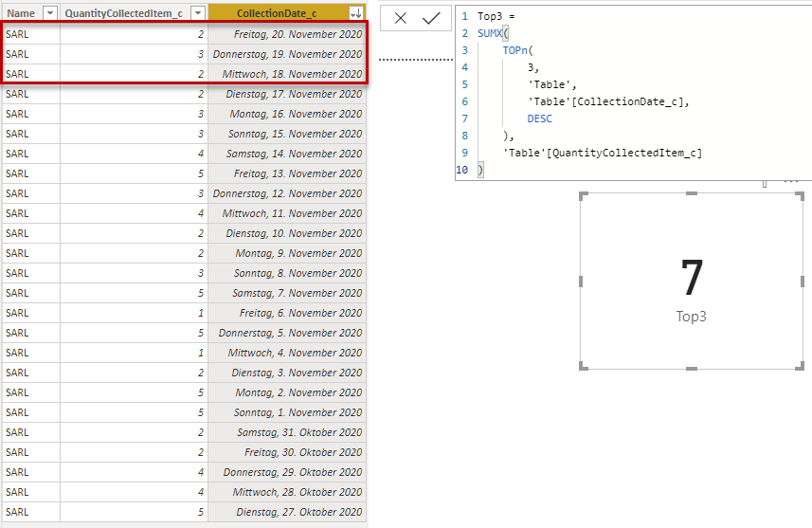
Task: Select the quantity cell for 6. November 2020
Action: (135, 313)
